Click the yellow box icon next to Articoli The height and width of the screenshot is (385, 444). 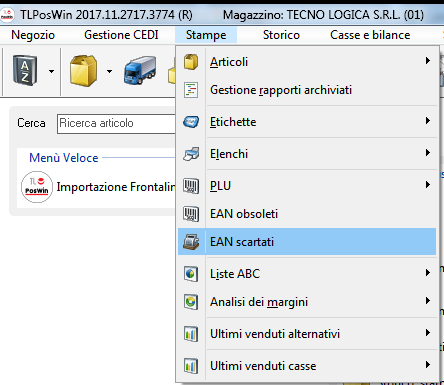(x=191, y=62)
